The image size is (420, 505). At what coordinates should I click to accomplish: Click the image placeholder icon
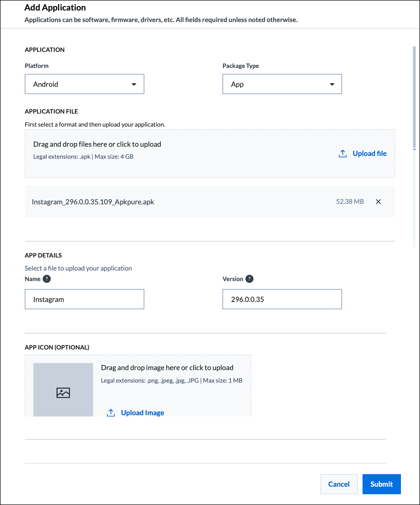point(63,393)
